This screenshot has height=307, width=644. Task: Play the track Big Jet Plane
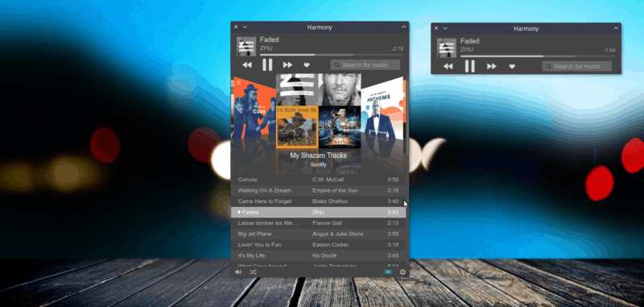(254, 234)
